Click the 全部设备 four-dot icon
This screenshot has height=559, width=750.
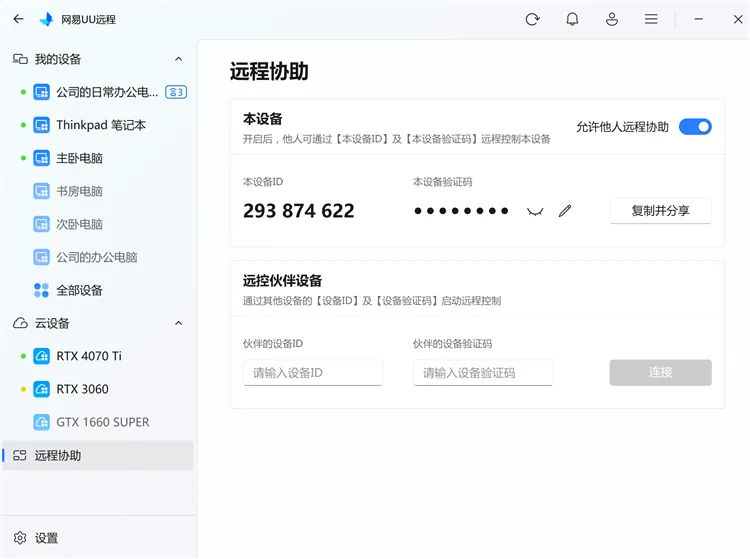tap(41, 290)
